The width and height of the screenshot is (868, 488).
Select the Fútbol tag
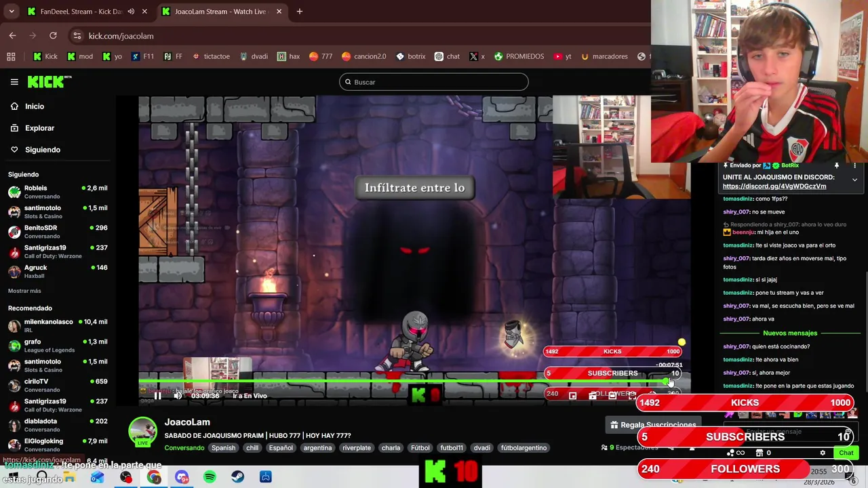(x=420, y=448)
